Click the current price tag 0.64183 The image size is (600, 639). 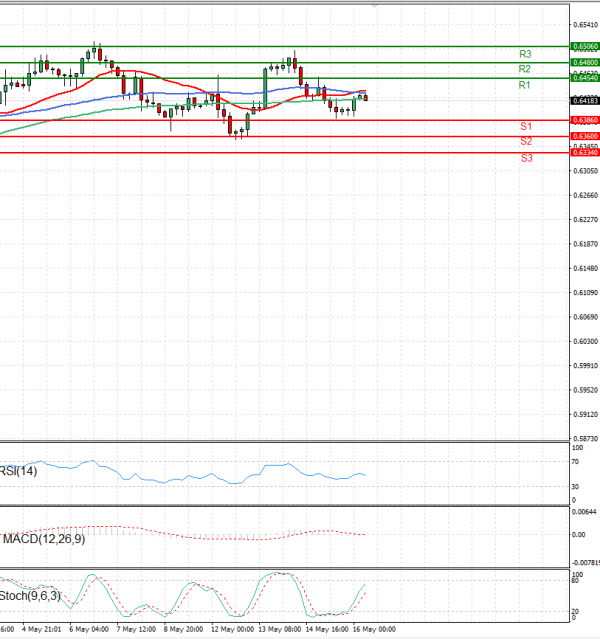click(x=584, y=100)
